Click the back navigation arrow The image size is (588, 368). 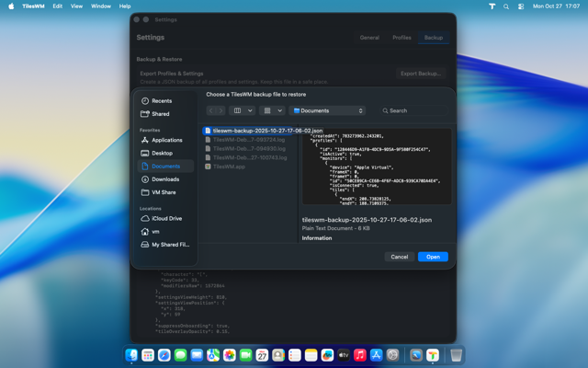click(210, 110)
